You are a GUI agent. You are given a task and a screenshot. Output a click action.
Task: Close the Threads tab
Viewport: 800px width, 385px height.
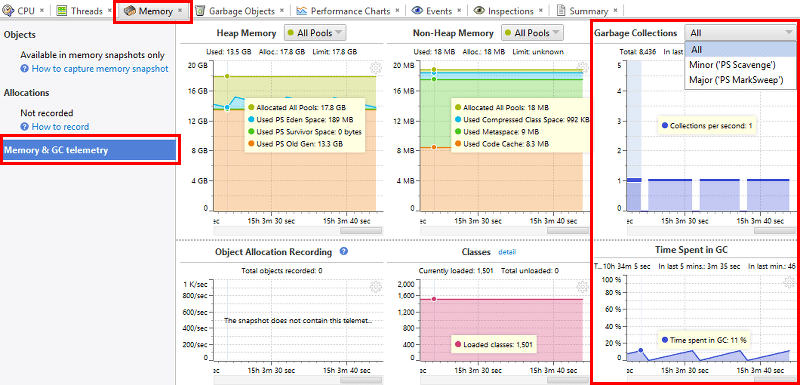[x=110, y=10]
